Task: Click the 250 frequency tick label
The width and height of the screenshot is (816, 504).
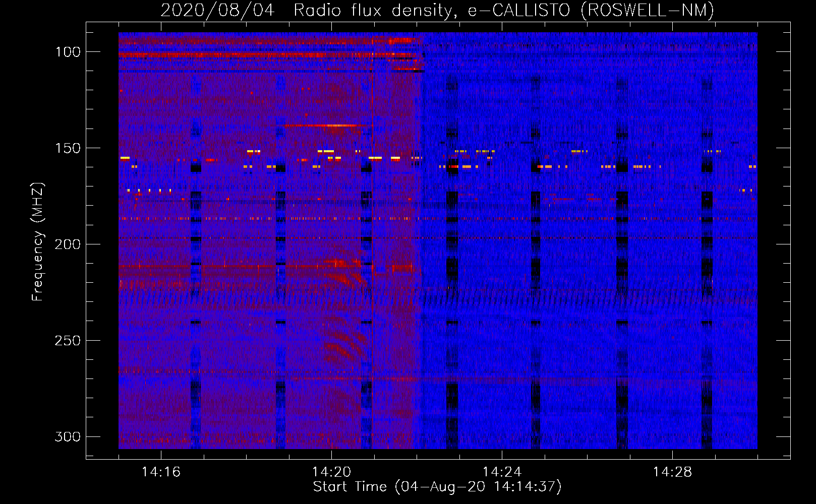Action: click(x=68, y=341)
